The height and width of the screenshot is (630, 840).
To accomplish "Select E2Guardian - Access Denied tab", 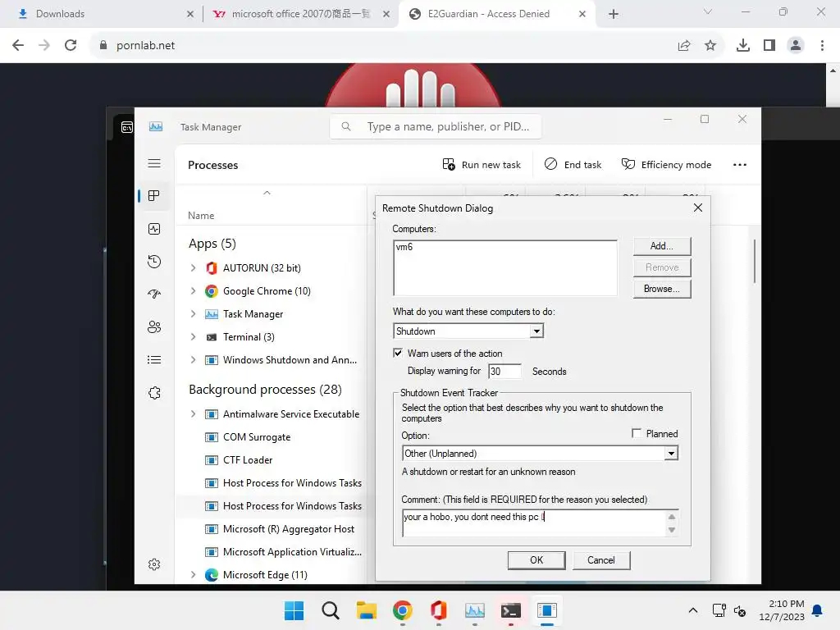I will click(495, 14).
